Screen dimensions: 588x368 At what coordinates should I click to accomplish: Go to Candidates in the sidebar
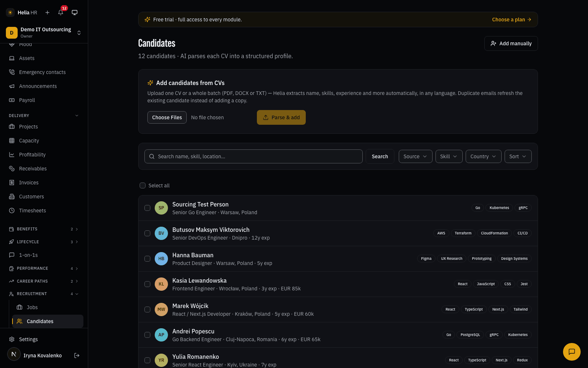[48, 321]
